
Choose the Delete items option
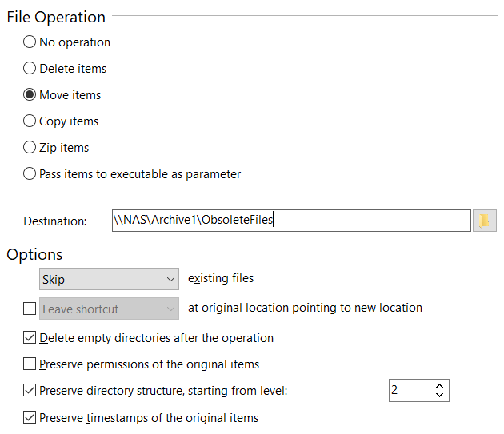(x=30, y=69)
